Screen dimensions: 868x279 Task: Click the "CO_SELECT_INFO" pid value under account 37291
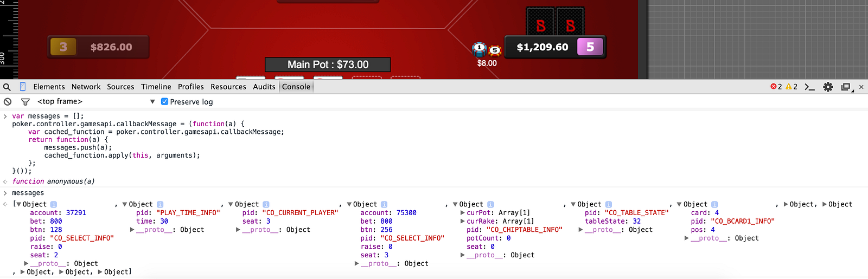[x=82, y=238]
